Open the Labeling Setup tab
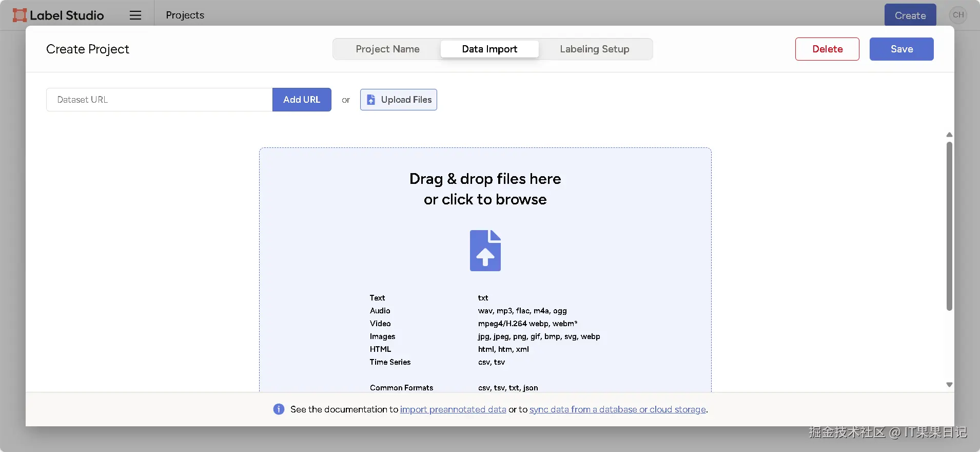 coord(594,49)
